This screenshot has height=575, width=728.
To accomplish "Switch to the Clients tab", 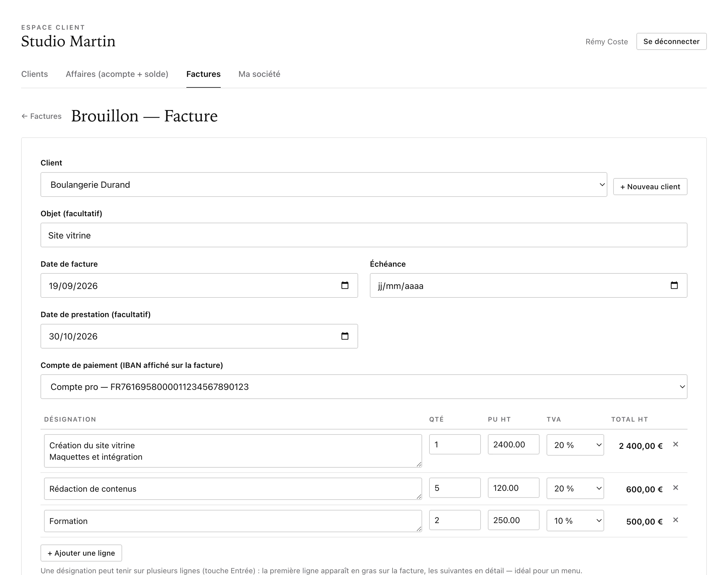I will tap(34, 74).
